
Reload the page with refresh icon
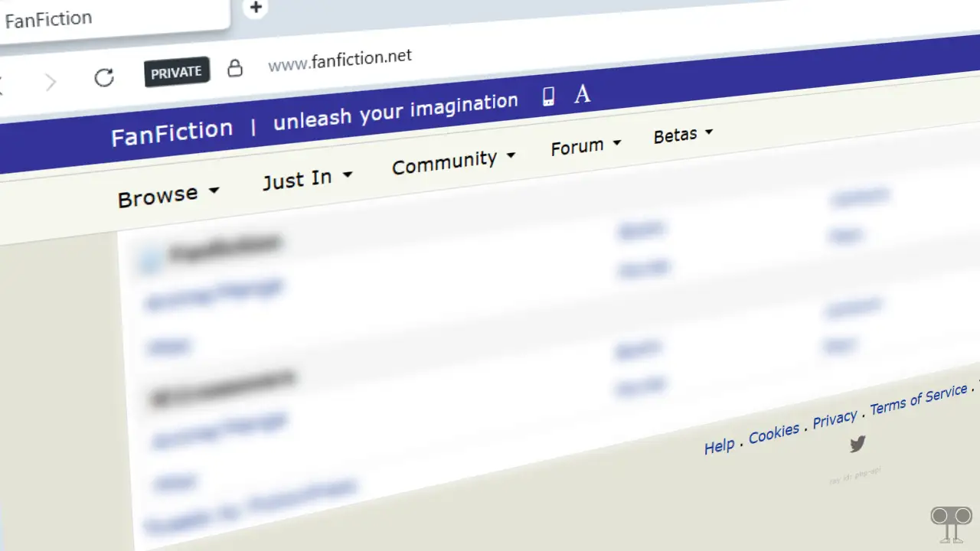point(104,77)
